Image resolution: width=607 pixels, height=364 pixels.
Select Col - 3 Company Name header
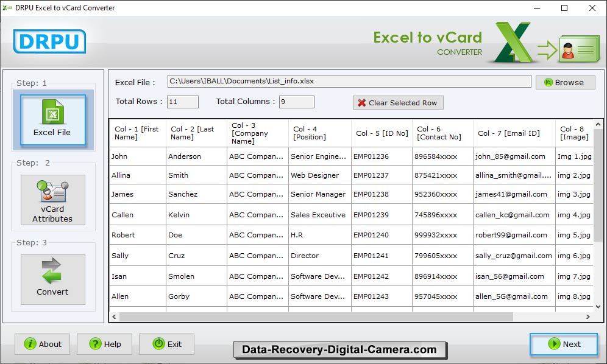tap(258, 133)
